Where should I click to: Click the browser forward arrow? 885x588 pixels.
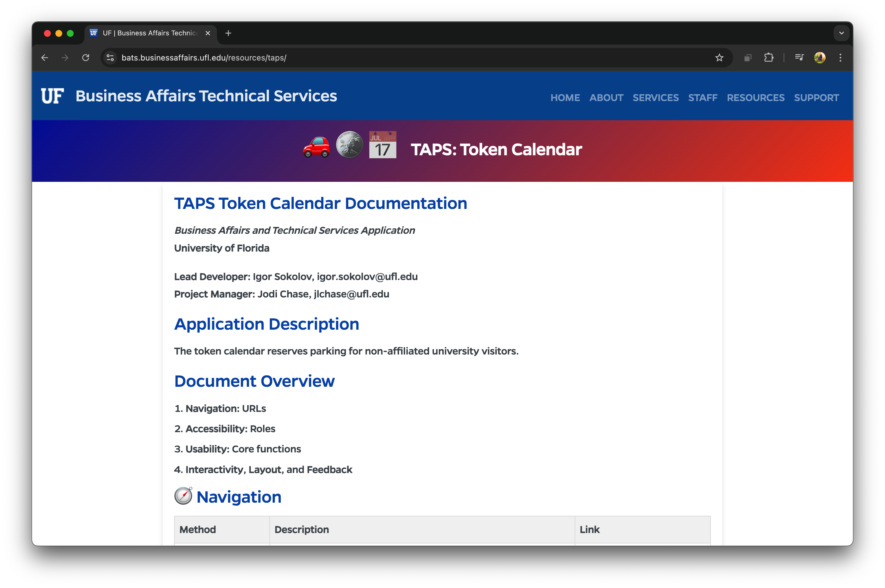[65, 58]
